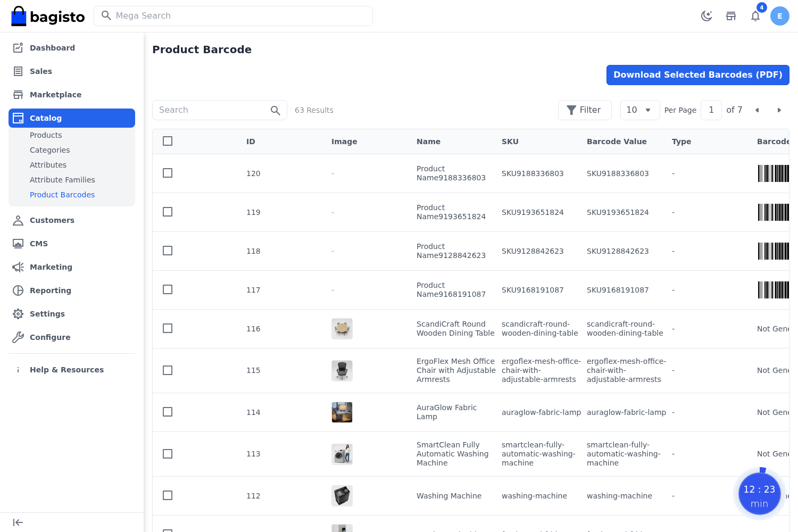Open Categories submenu link
798x532 pixels.
pos(50,150)
